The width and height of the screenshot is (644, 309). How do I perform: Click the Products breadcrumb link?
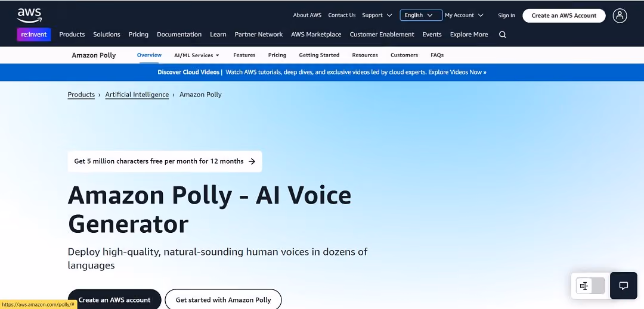81,95
